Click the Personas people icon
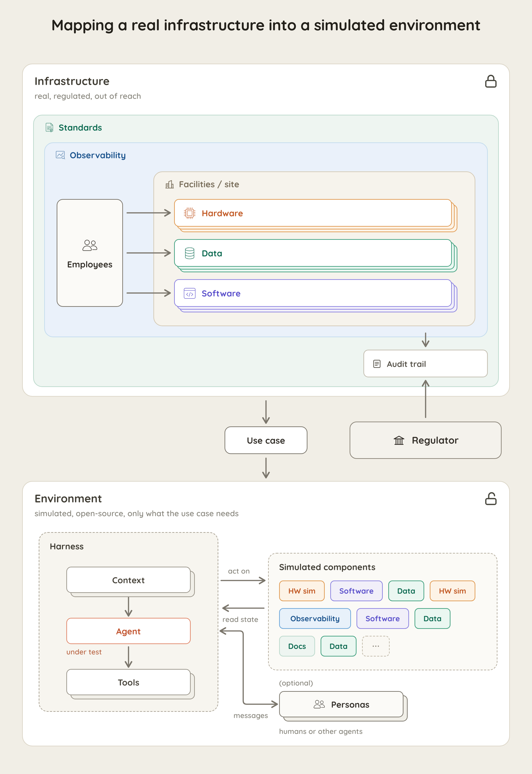 tap(319, 704)
